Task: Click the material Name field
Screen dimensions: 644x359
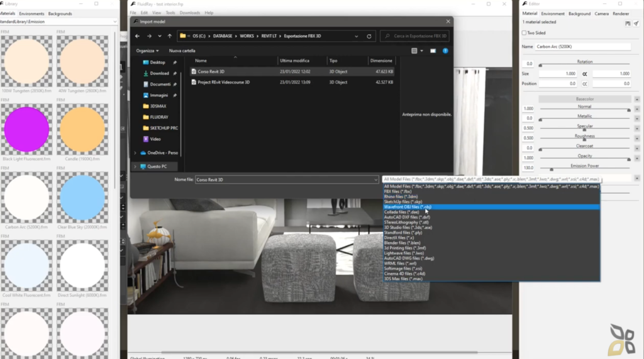Action: [x=583, y=47]
